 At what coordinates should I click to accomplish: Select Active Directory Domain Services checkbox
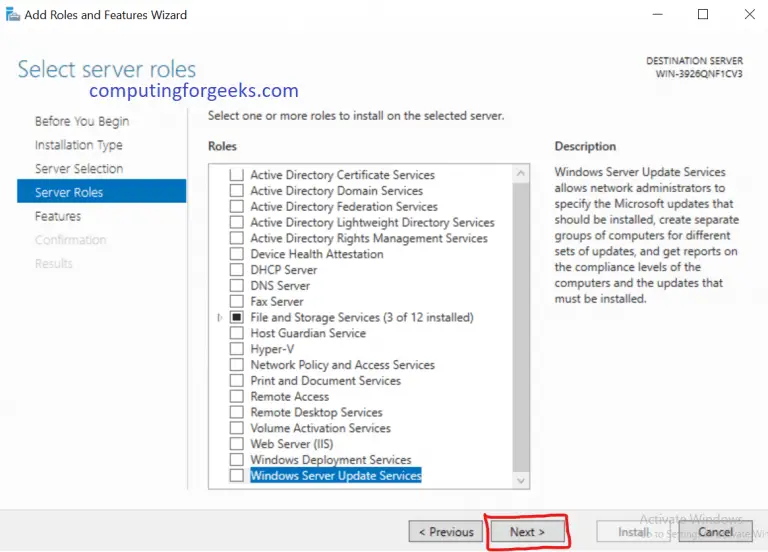(237, 191)
